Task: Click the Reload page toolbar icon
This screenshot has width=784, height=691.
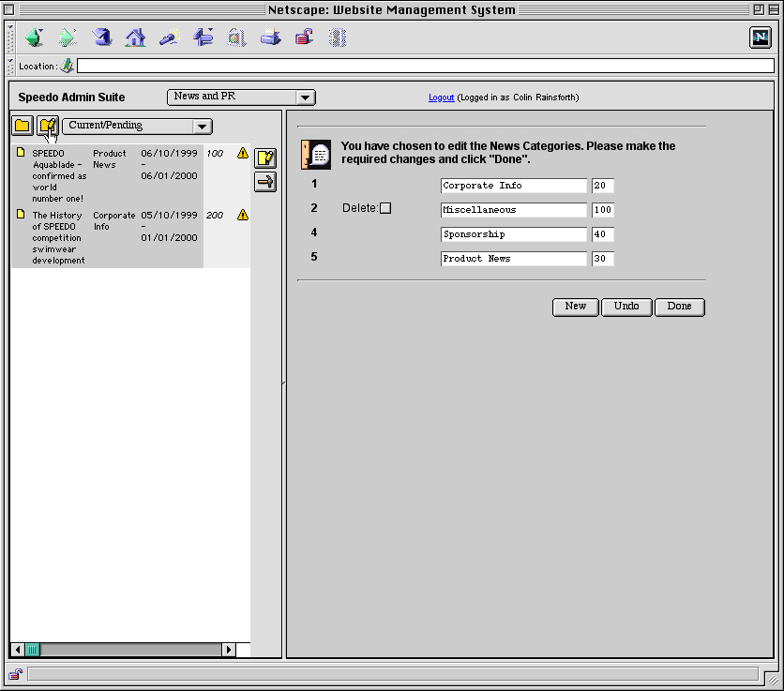Action: click(x=102, y=38)
